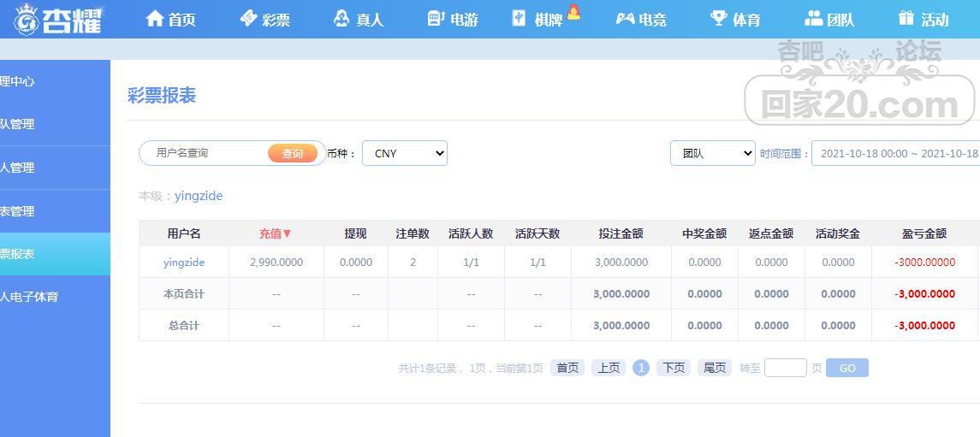Click the gamepad icon next to 电竞

pyautogui.click(x=625, y=19)
